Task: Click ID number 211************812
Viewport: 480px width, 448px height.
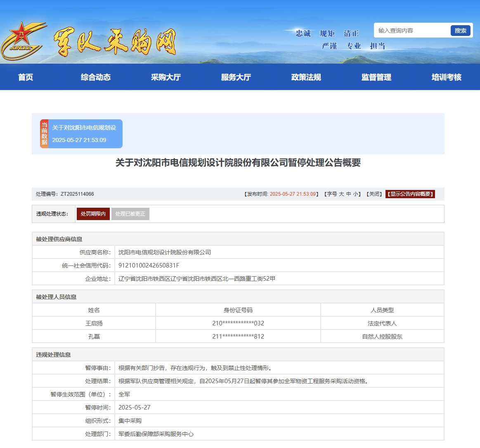Action: coord(238,337)
